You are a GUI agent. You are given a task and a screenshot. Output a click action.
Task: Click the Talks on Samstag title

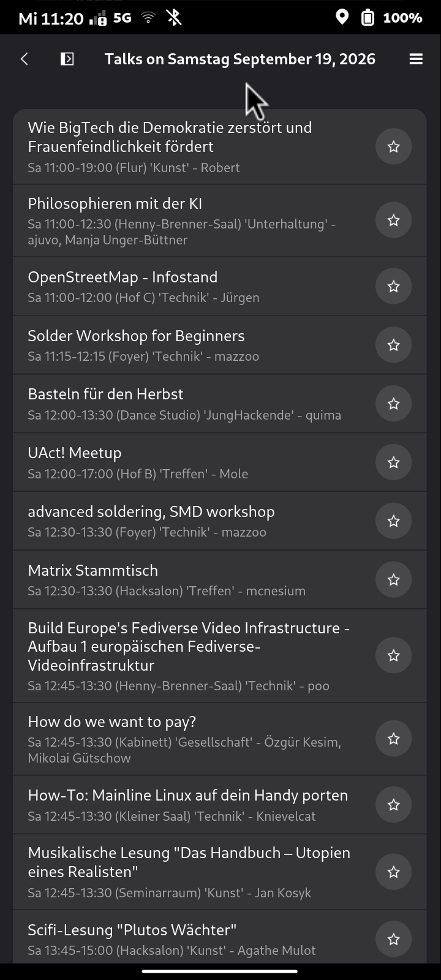[x=240, y=59]
